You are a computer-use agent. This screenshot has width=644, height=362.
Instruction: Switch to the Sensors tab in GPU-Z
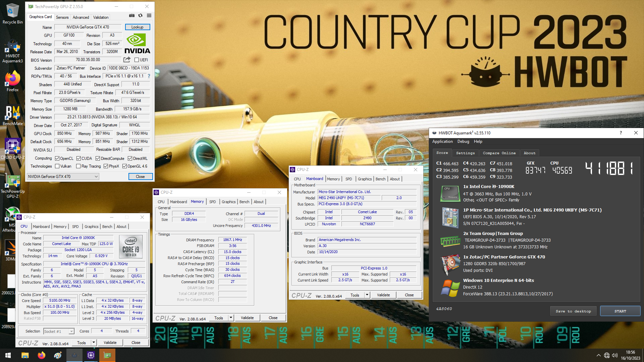point(62,17)
